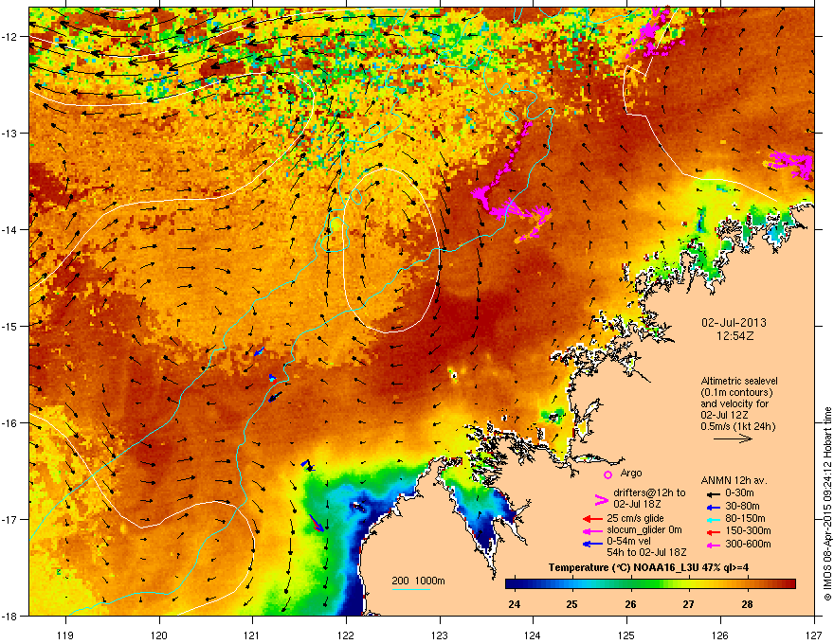Click the longitude axis label 119
Viewport: 834px width, 644px height.
[65, 635]
